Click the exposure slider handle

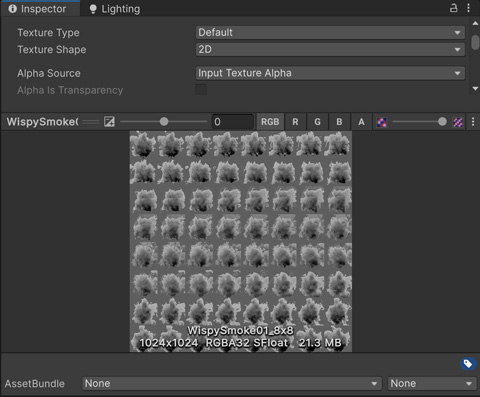[x=164, y=122]
